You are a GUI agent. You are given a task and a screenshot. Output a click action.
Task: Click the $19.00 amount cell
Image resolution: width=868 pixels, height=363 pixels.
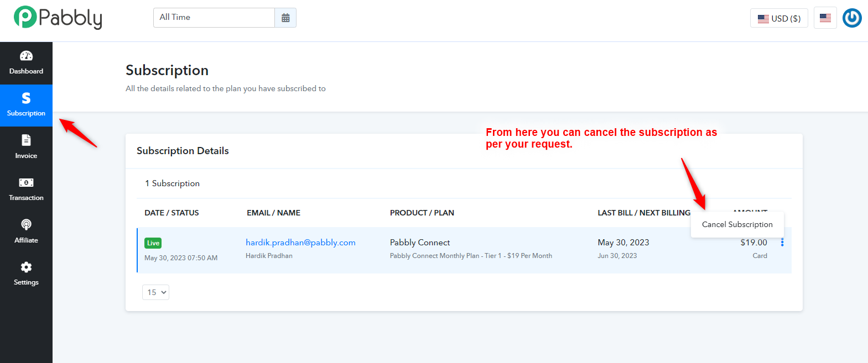point(754,243)
